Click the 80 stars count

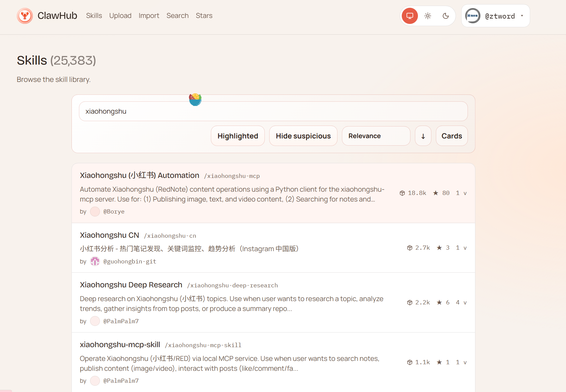(446, 193)
